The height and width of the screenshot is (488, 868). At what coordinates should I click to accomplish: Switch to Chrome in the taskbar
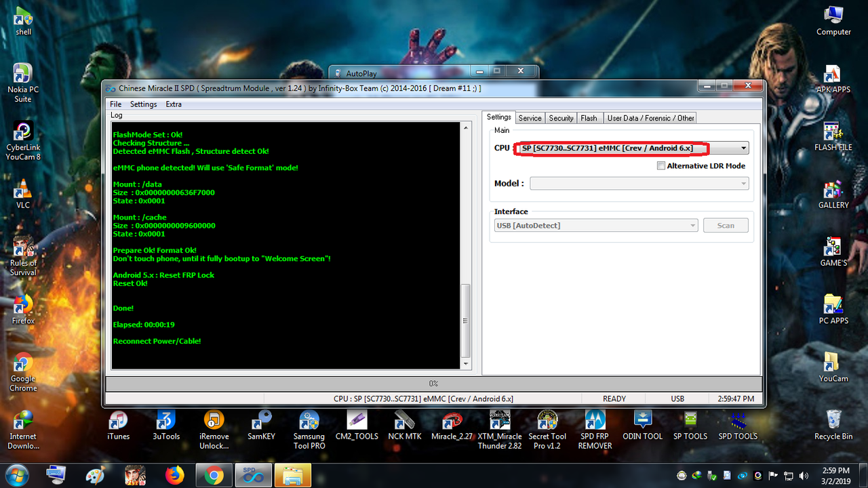[x=214, y=476]
